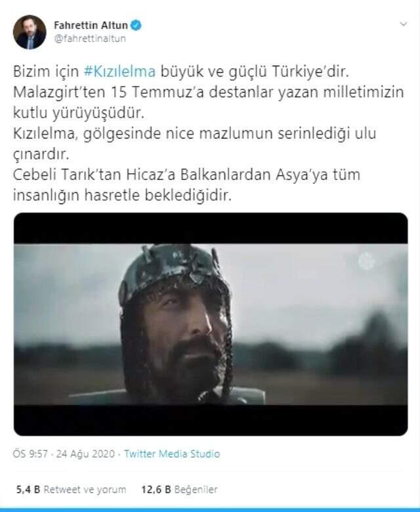
Task: Click the text büyük ve güçlü Türkiye'dir
Action: click(x=255, y=72)
